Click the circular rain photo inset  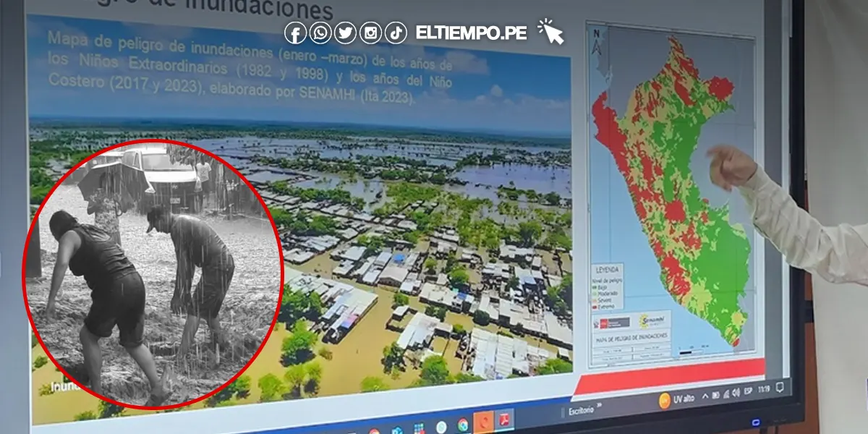(152, 273)
